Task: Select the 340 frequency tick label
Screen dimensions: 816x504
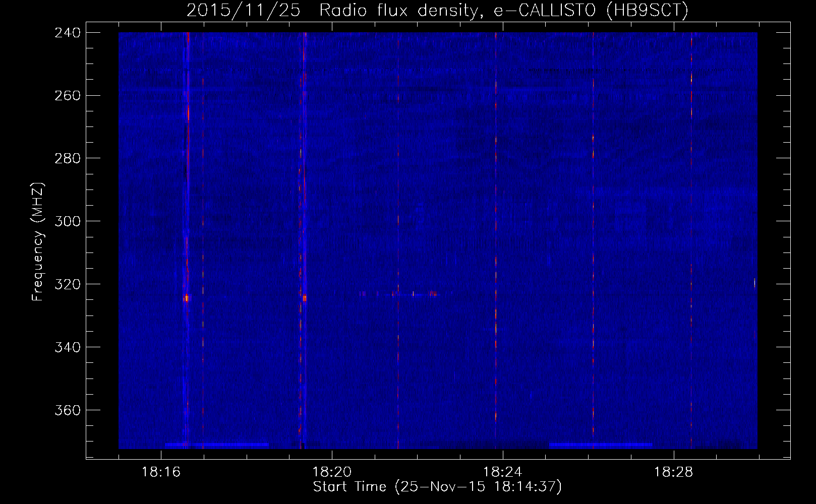Action: pyautogui.click(x=67, y=348)
